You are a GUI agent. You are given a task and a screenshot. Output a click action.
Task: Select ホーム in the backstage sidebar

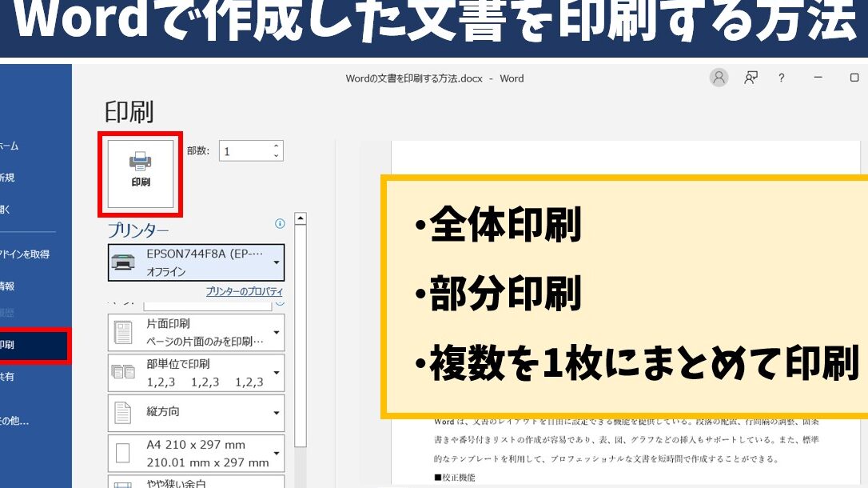tap(10, 146)
